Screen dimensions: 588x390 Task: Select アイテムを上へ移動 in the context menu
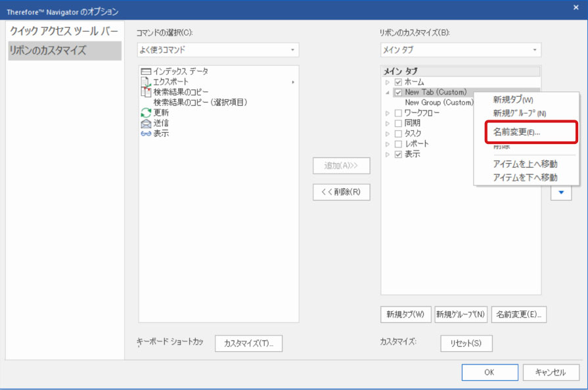525,164
